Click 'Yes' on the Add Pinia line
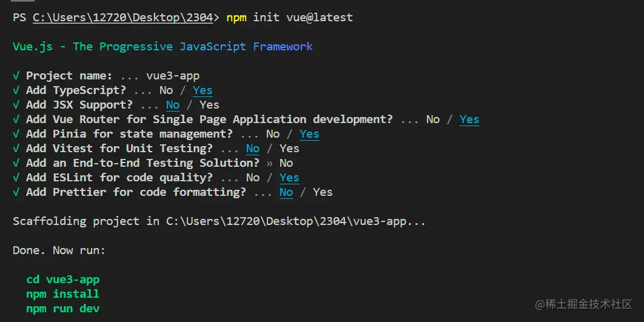 pos(309,134)
